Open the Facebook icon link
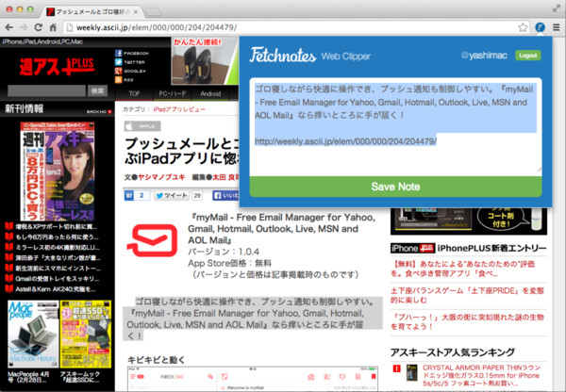 pos(119,53)
